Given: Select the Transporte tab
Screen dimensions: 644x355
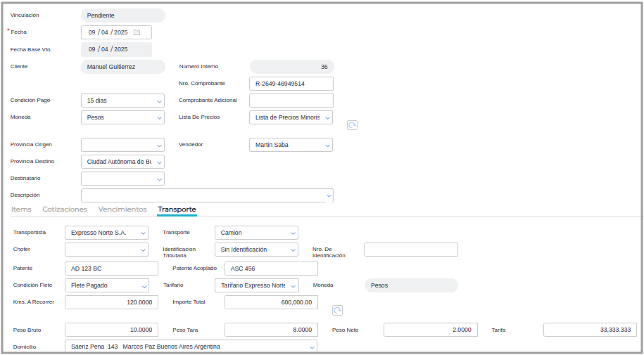Looking at the screenshot, I should [x=177, y=209].
